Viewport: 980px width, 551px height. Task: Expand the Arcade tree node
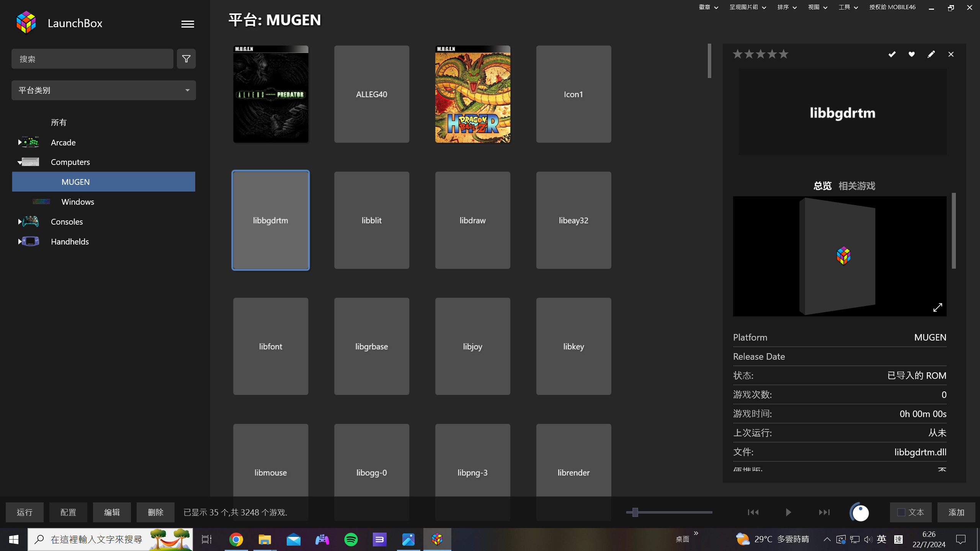20,142
